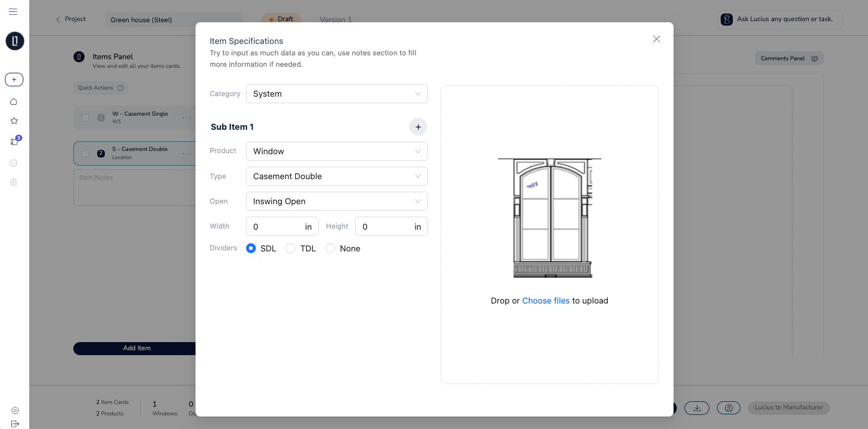Viewport: 868px width, 429px height.
Task: Open the Product dropdown showing Window
Action: (337, 151)
